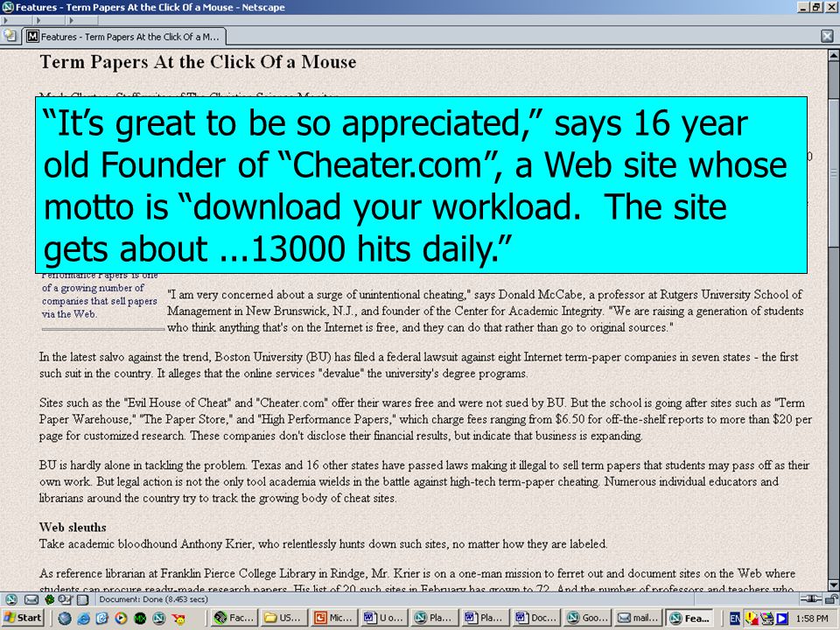Toggle online/offline mode plug icon

[810, 598]
